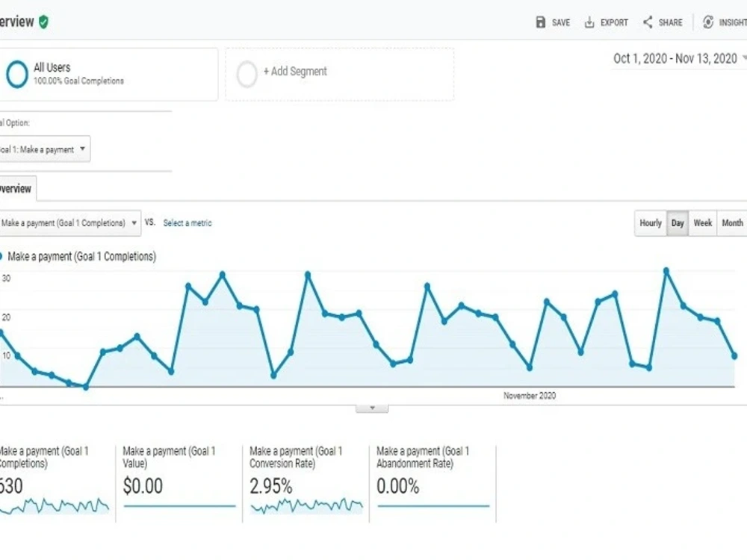Screen dimensions: 747x560
Task: Switch to the Overview tab
Action: (17, 189)
